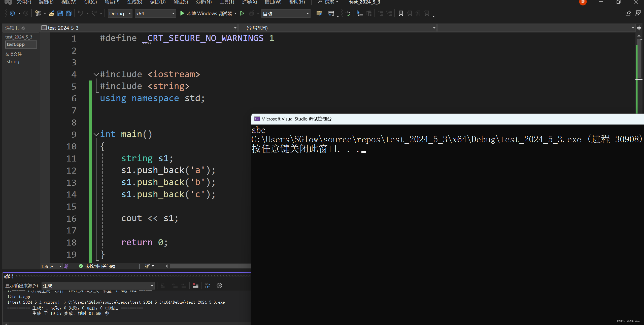This screenshot has height=325, width=644.
Task: Open the 159 % zoom level dropdown
Action: click(60, 266)
